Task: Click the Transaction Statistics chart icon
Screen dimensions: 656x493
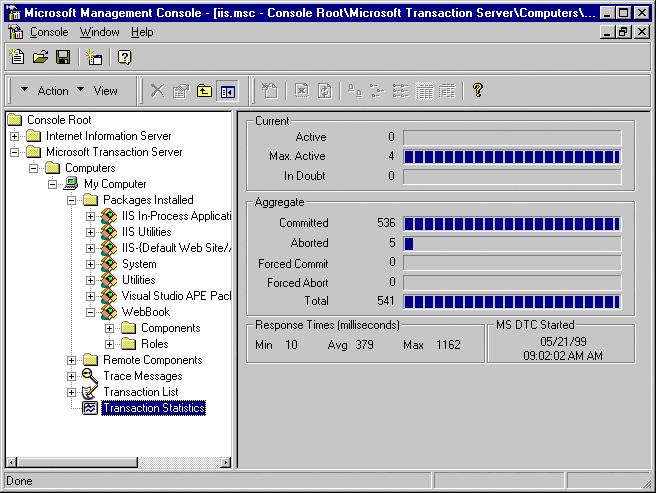Action: (90, 408)
